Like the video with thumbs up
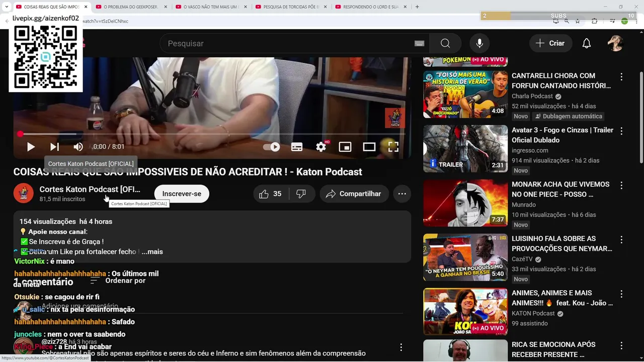644x362 pixels. click(271, 194)
